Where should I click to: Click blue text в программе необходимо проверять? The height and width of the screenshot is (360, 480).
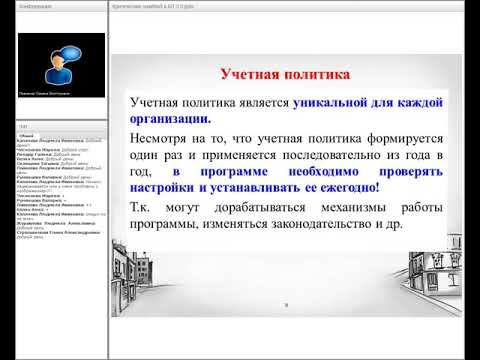tap(308, 172)
